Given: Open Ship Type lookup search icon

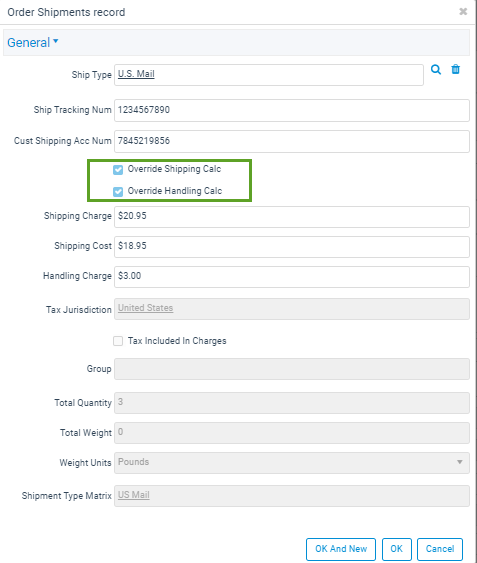Looking at the screenshot, I should tap(436, 69).
